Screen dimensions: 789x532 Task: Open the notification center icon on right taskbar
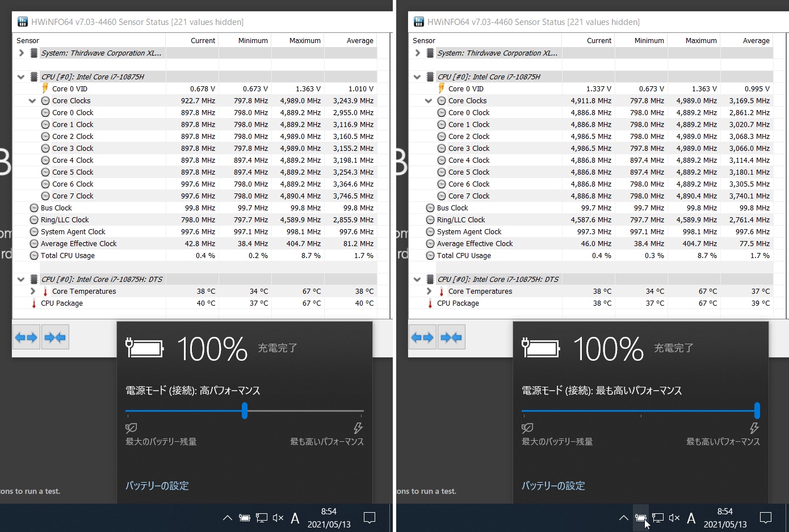coord(765,518)
